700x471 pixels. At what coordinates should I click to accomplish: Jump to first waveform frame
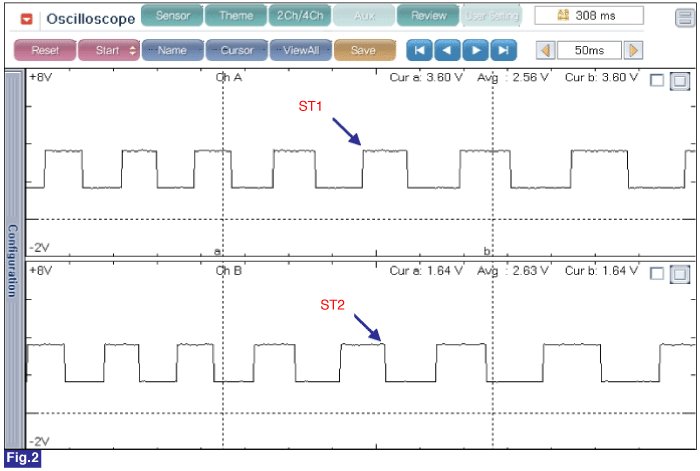click(419, 50)
